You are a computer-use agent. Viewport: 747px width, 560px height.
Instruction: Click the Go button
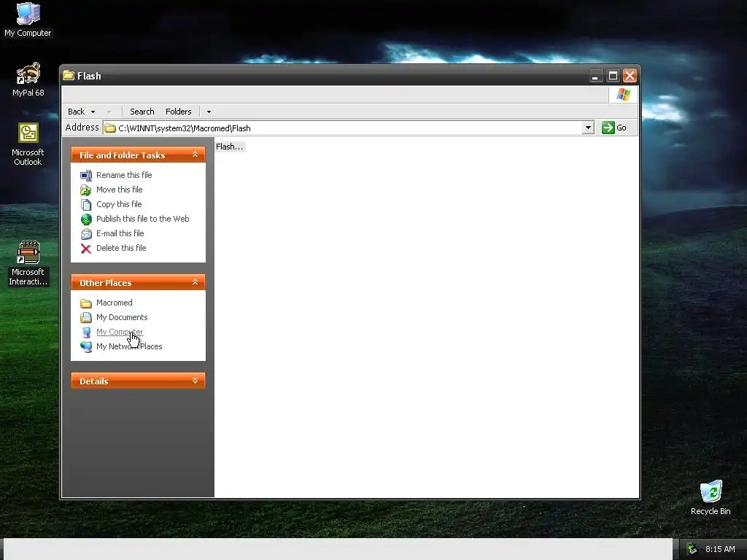(x=614, y=128)
